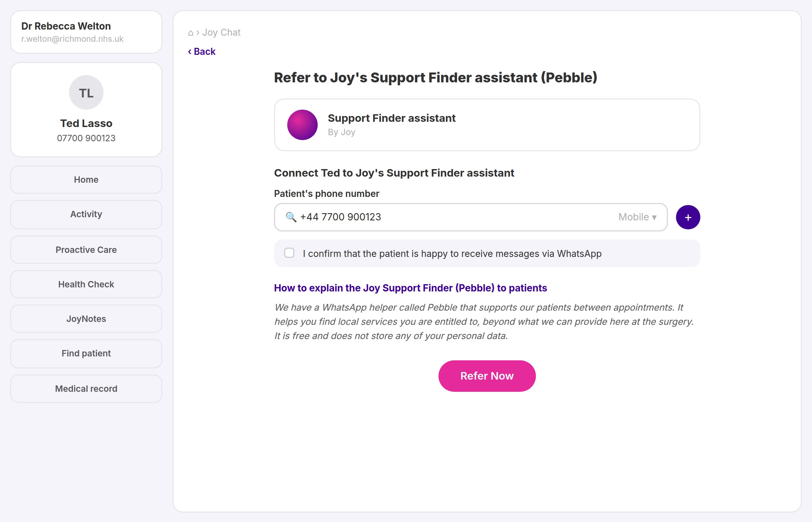Click the 'How to explain the Joy Support Finder' heading
The height and width of the screenshot is (522, 812).
(x=410, y=288)
